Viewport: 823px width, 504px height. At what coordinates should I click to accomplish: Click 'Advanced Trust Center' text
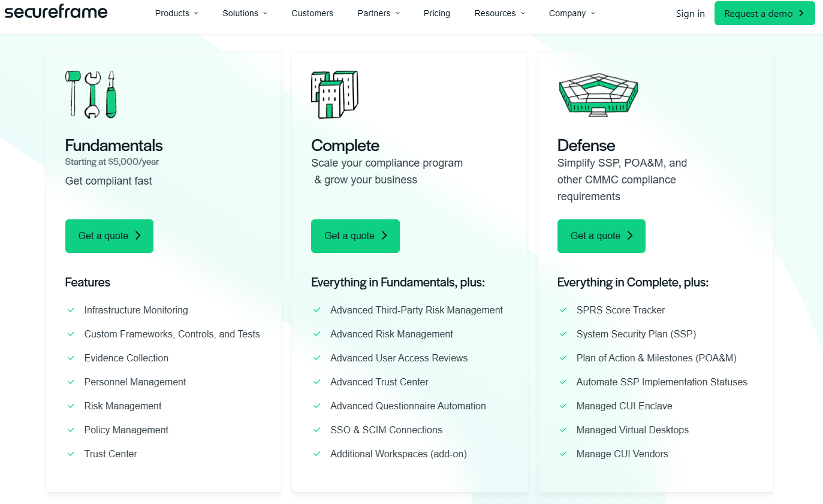379,382
